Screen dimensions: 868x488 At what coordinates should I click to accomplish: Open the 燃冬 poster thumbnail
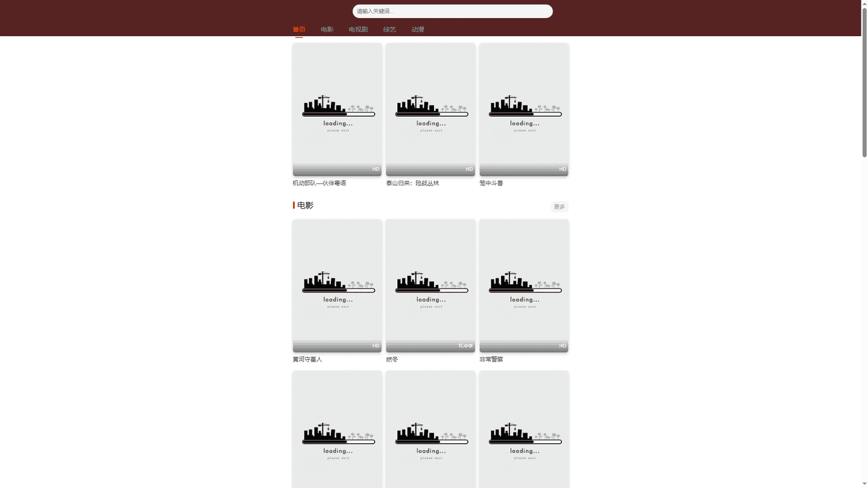tap(430, 286)
